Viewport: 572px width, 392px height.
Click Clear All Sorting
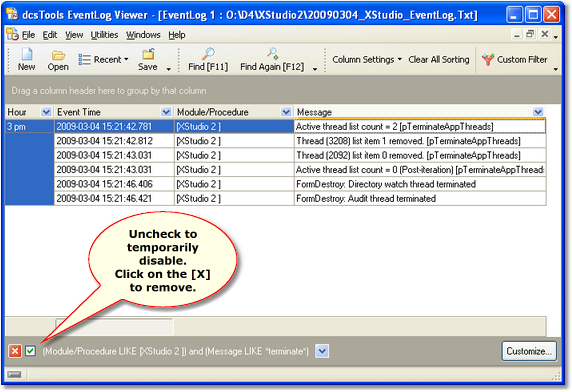click(x=439, y=59)
